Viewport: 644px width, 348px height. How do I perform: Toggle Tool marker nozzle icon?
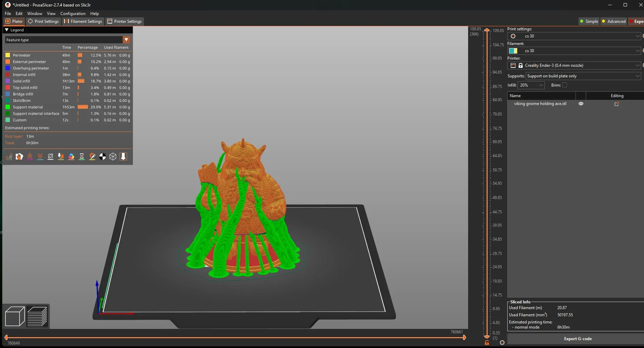pos(123,156)
